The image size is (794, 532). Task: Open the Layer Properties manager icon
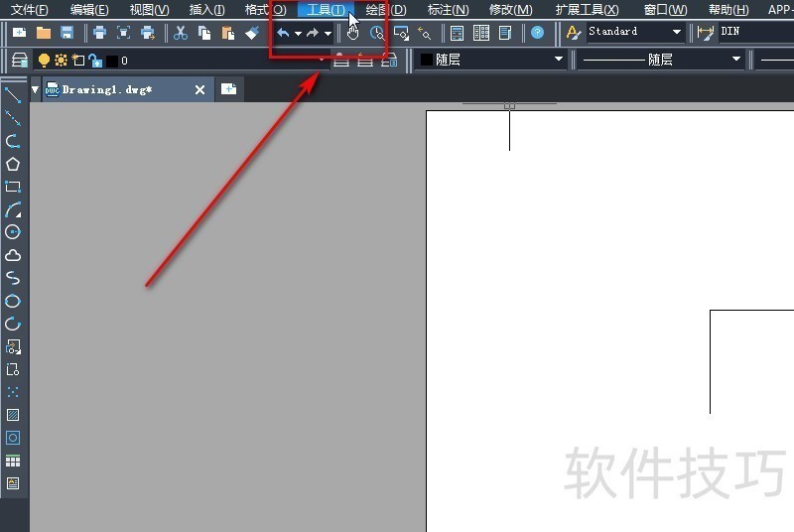pyautogui.click(x=19, y=61)
